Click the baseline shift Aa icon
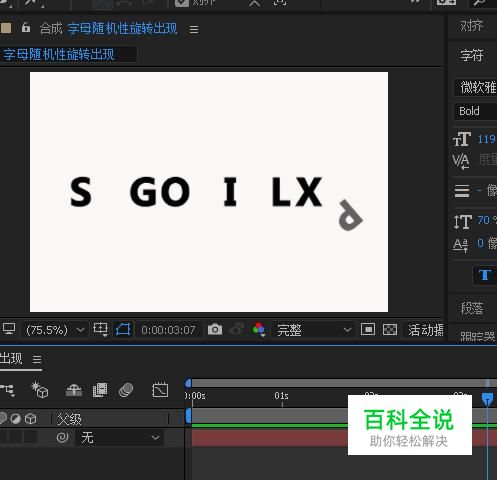 click(x=461, y=245)
